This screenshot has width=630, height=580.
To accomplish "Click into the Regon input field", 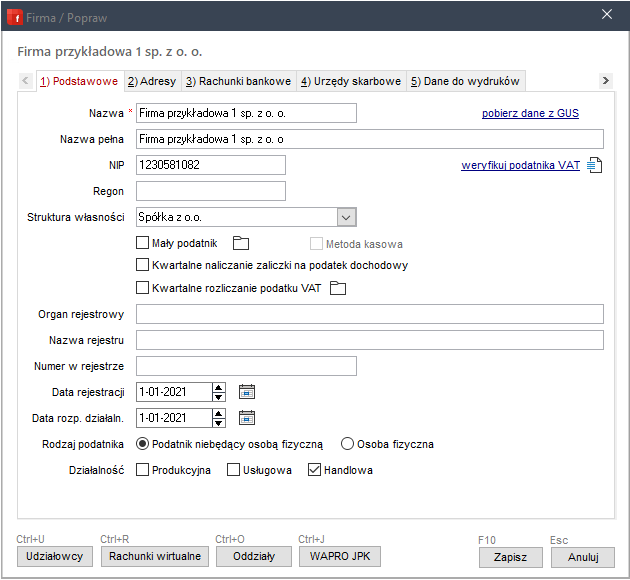I will coord(211,191).
